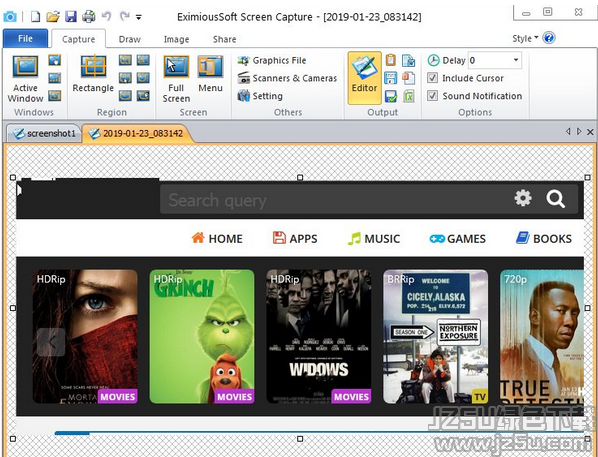
Task: Open the Style dropdown menu
Action: 525,38
